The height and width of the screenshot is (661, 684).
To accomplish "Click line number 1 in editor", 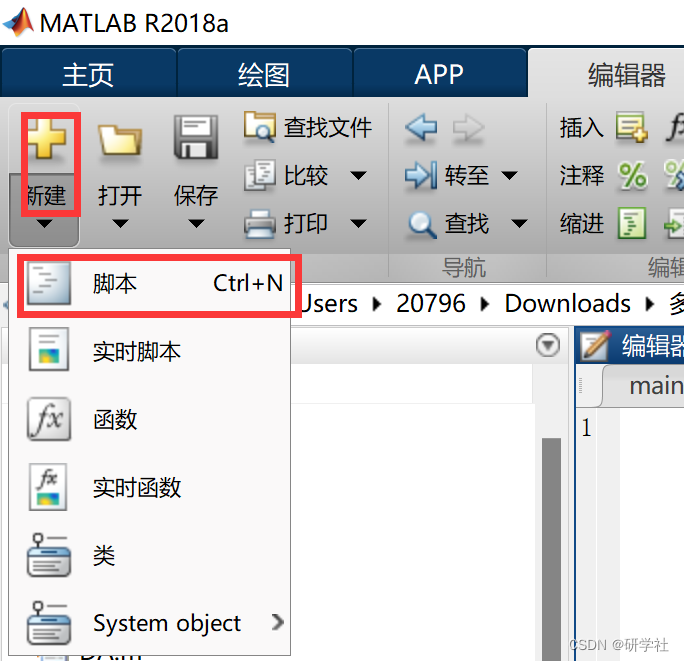I will [x=586, y=428].
